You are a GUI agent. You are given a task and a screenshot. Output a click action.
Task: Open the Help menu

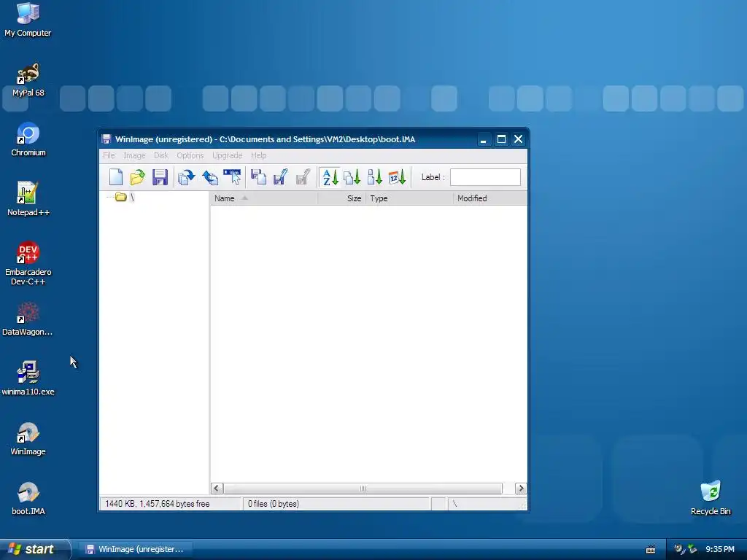point(259,155)
